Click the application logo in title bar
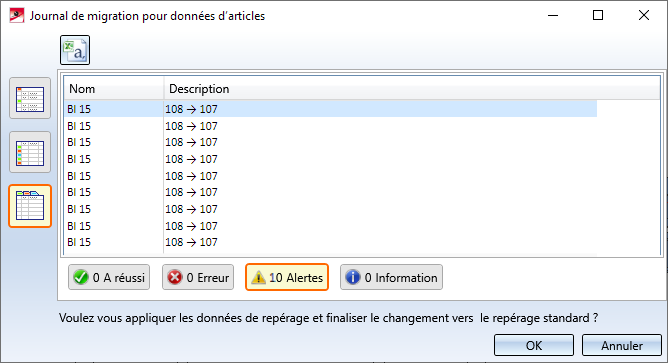This screenshot has width=668, height=363. pos(17,16)
